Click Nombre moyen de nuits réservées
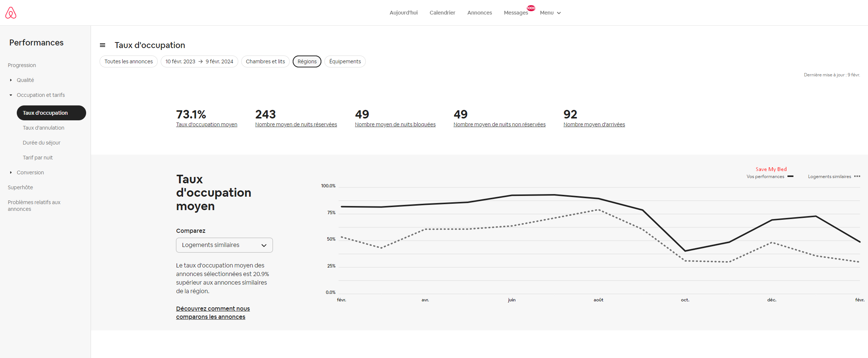Screen dimensions: 868x358 click(296, 124)
